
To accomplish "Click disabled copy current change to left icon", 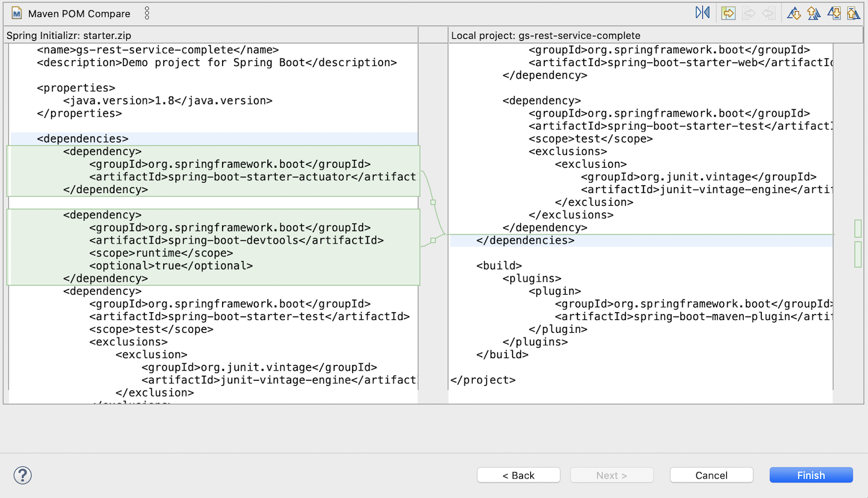I will pyautogui.click(x=768, y=13).
